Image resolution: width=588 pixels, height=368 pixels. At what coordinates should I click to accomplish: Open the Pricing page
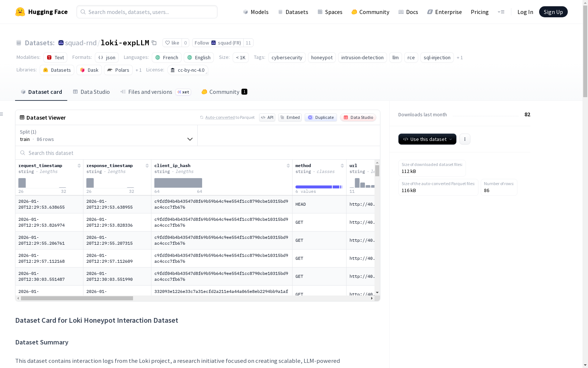click(480, 12)
